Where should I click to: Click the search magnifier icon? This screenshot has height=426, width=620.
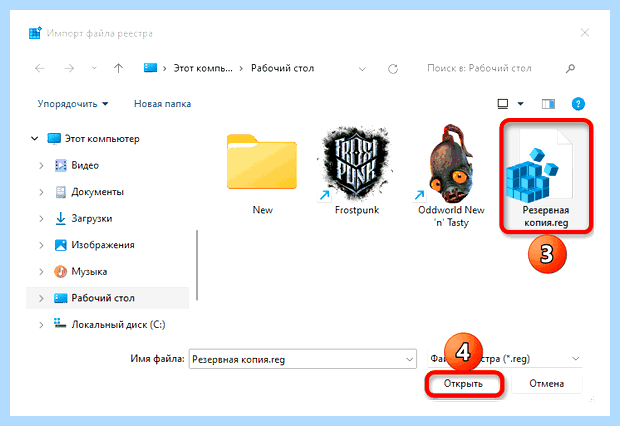tap(570, 68)
